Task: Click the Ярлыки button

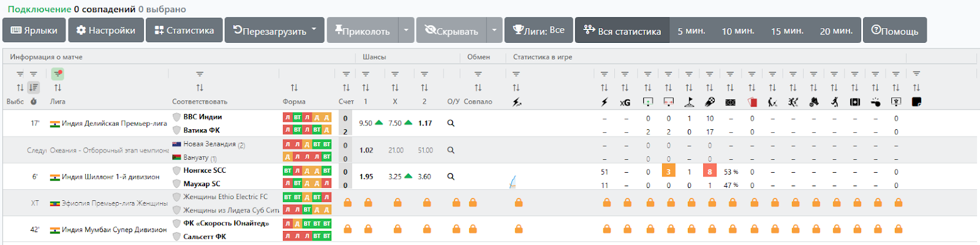Action: [34, 30]
